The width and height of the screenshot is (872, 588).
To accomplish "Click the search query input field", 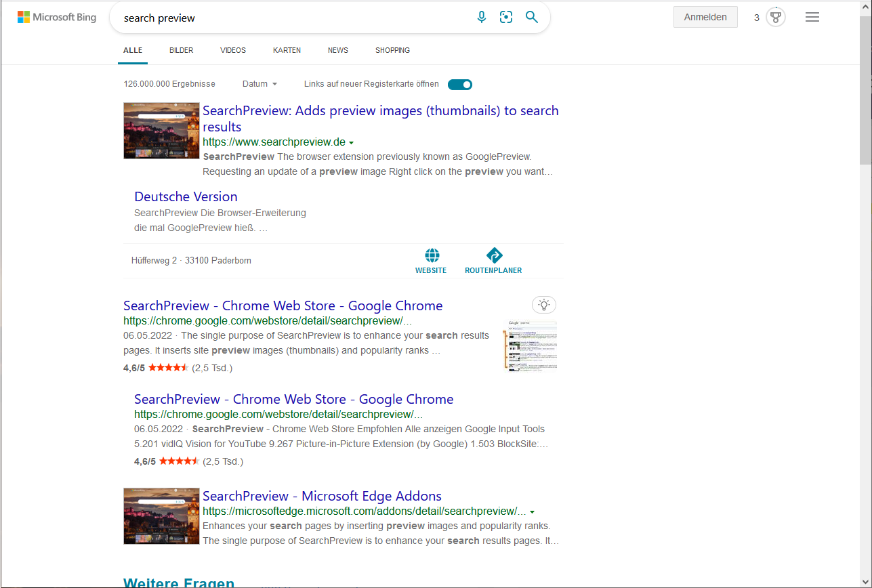I will pyautogui.click(x=295, y=18).
